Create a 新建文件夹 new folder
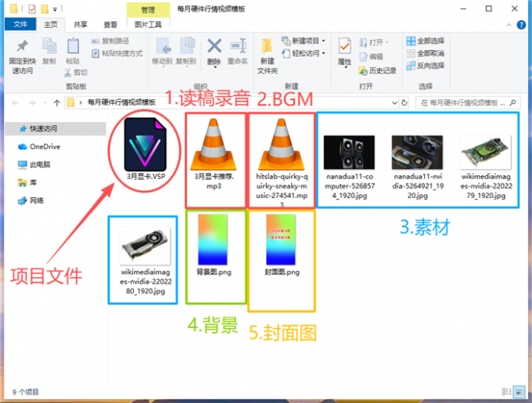Viewport: 532px width, 403px height. pyautogui.click(x=267, y=56)
